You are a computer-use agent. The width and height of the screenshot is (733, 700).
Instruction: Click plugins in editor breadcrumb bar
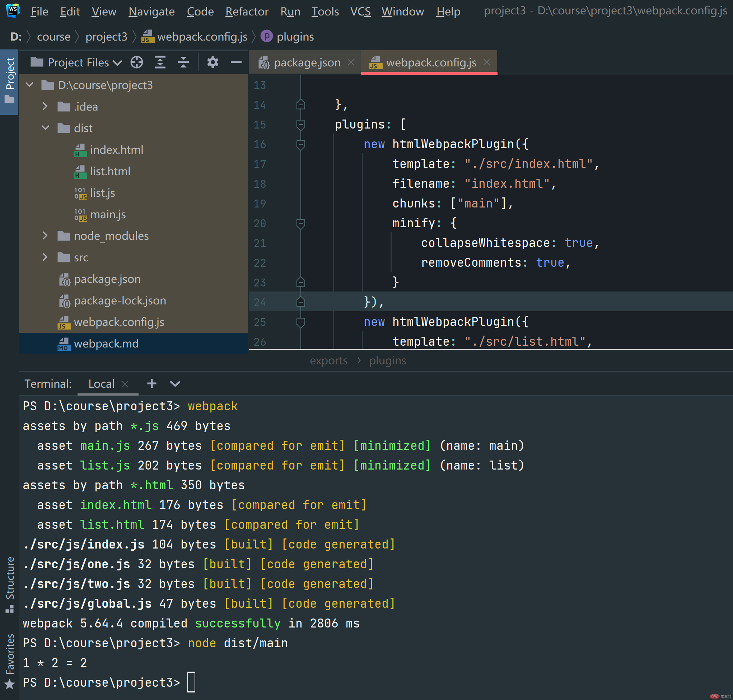click(388, 360)
